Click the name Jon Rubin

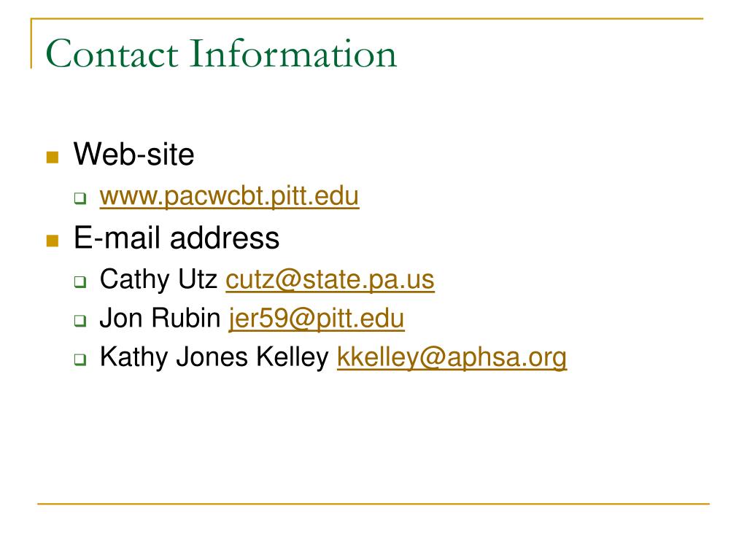pyautogui.click(x=160, y=318)
